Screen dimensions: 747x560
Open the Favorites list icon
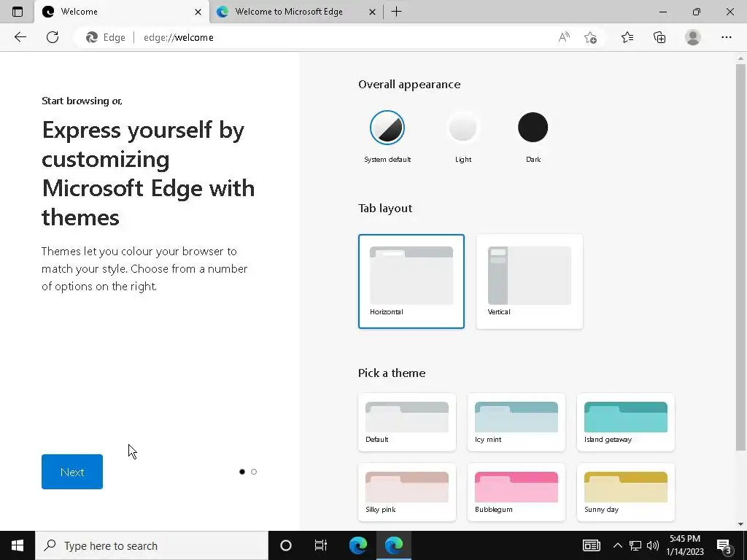(627, 37)
